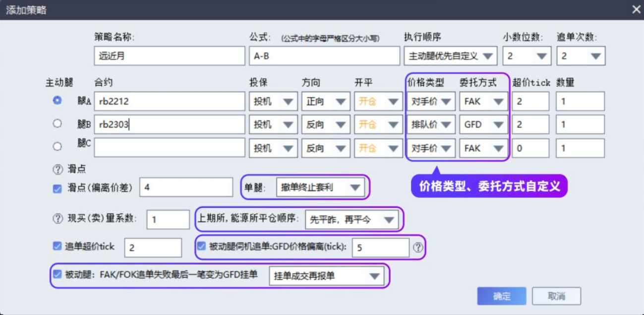Click the 取消 button
Screen dimensions: 644x315
tap(556, 296)
